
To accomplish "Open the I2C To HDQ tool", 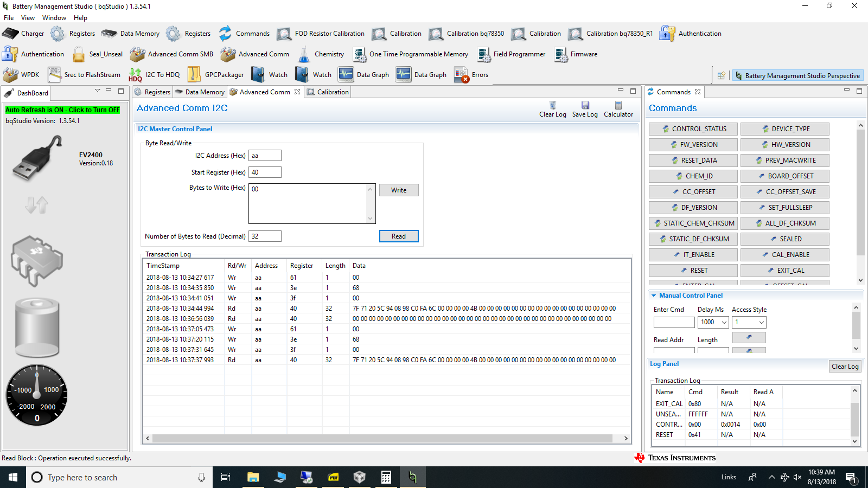I will [154, 75].
